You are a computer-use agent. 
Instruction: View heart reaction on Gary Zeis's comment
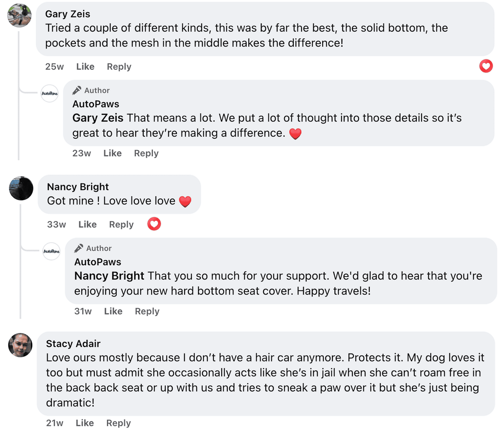pyautogui.click(x=486, y=66)
